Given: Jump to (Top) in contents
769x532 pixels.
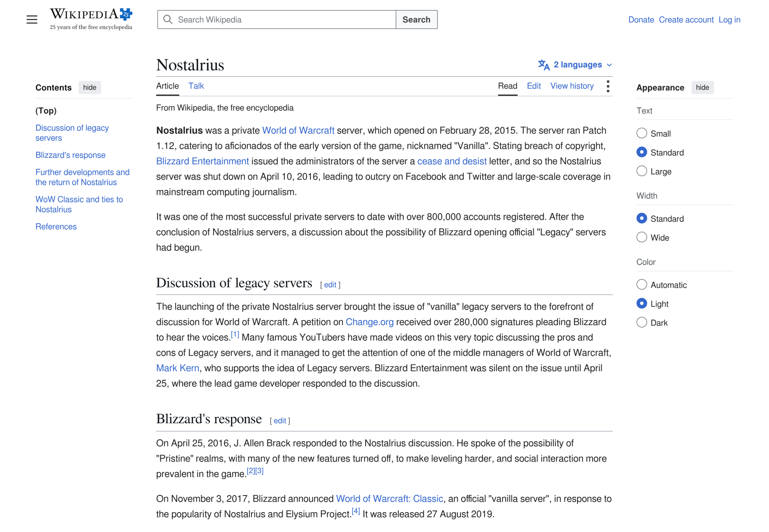Looking at the screenshot, I should tap(46, 110).
